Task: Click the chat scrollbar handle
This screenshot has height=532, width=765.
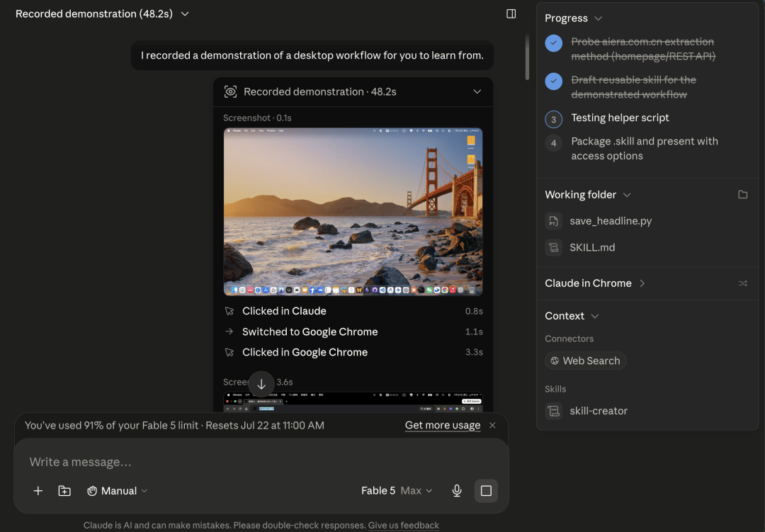Action: pos(527,57)
